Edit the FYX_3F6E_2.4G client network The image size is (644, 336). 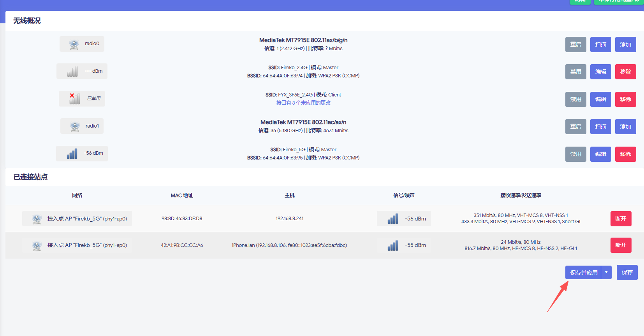(601, 99)
